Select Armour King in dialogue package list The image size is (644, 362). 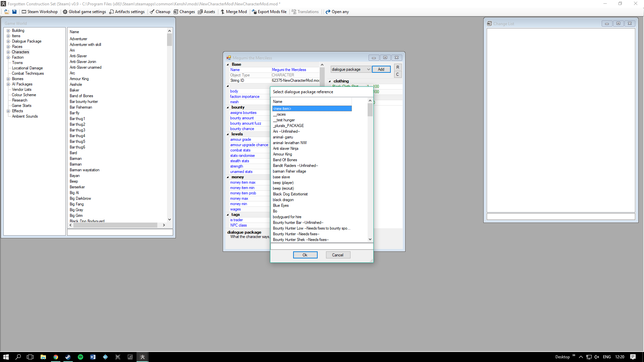click(x=282, y=154)
